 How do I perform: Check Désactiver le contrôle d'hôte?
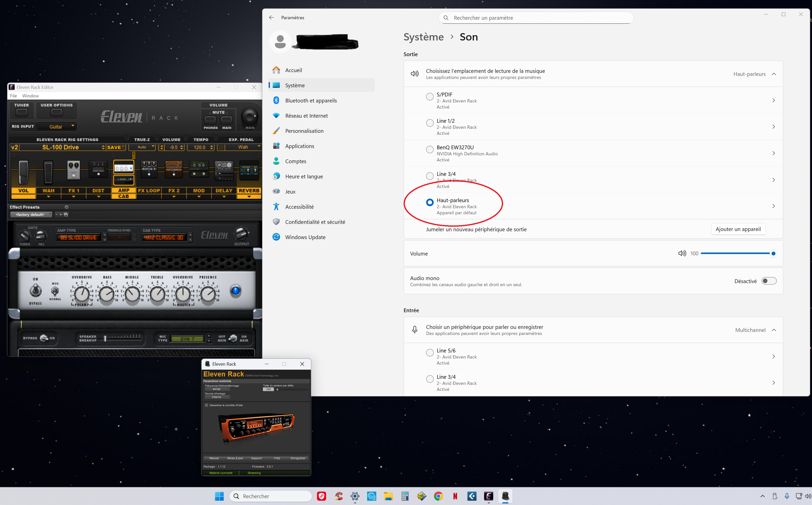207,405
